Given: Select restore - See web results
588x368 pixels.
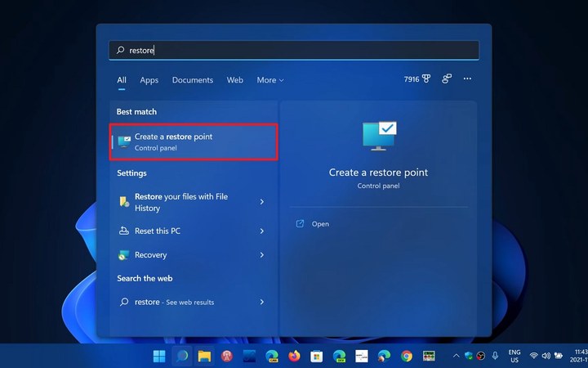Looking at the screenshot, I should (192, 302).
